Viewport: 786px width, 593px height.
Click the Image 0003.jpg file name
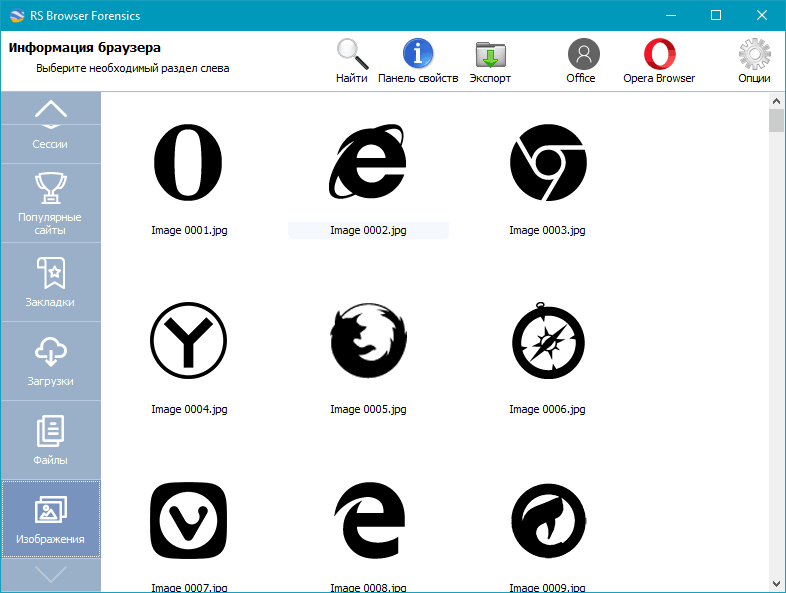tap(547, 230)
